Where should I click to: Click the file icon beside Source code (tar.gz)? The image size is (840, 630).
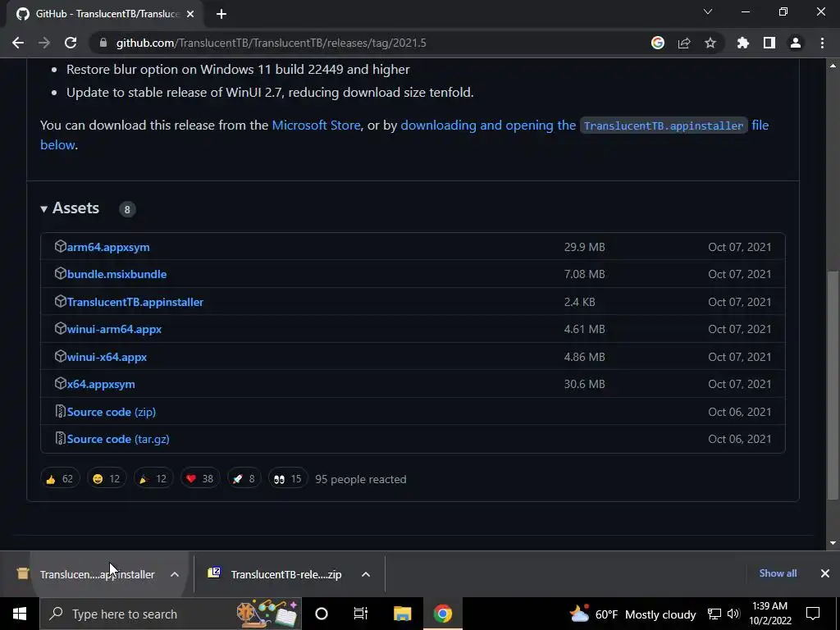[x=60, y=439]
